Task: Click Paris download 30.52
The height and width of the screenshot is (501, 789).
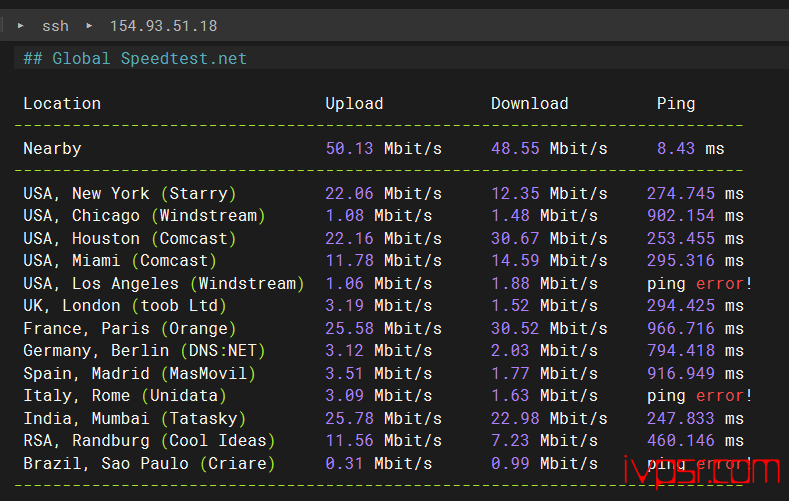Action: pos(515,328)
